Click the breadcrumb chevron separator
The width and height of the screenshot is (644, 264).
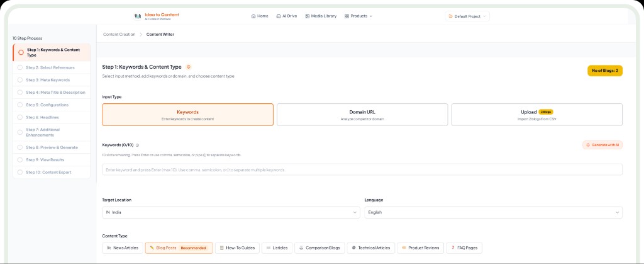(x=141, y=35)
